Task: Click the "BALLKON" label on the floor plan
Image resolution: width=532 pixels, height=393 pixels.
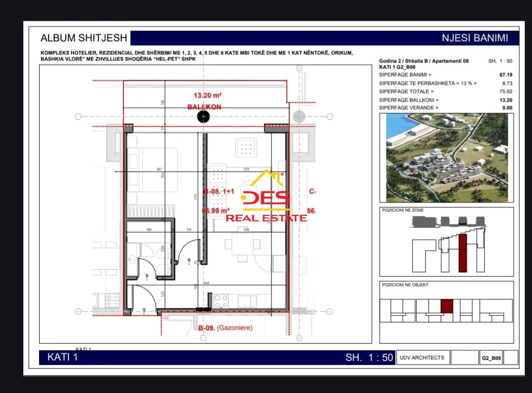Action: (204, 107)
